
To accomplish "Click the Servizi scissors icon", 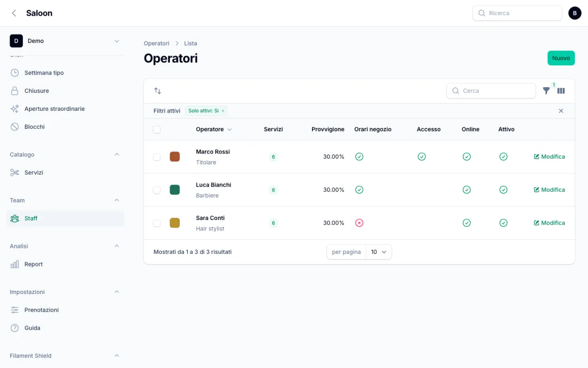I will pos(15,172).
